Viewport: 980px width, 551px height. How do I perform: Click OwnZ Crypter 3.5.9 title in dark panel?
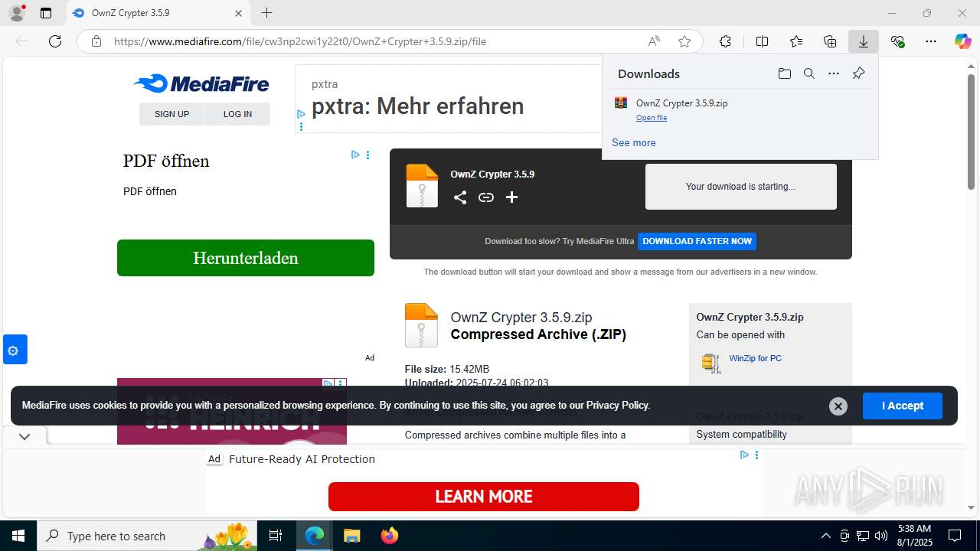click(x=492, y=174)
